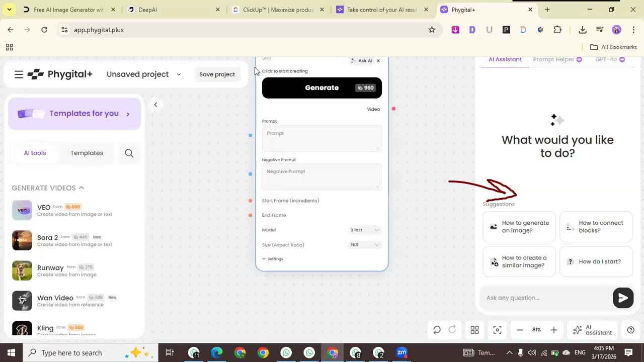The height and width of the screenshot is (362, 644).
Task: Choose 'How do I start?' suggestion
Action: [x=596, y=261]
